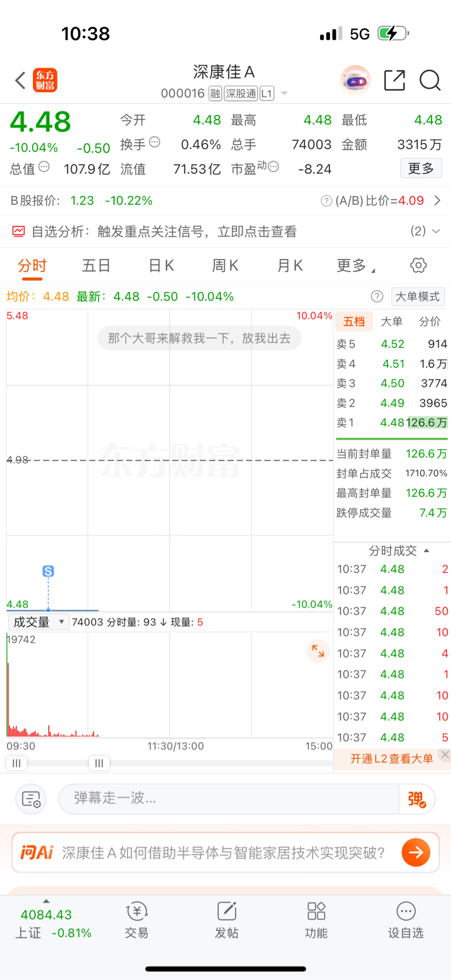Image resolution: width=451 pixels, height=980 pixels.
Task: Switch to 日K chart tab
Action: [161, 266]
